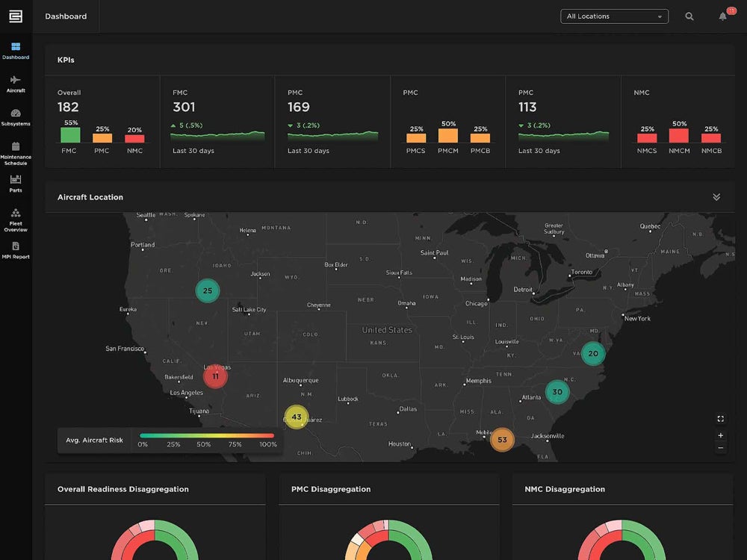Click the green FMC 55% bar
This screenshot has width=747, height=560.
70,134
